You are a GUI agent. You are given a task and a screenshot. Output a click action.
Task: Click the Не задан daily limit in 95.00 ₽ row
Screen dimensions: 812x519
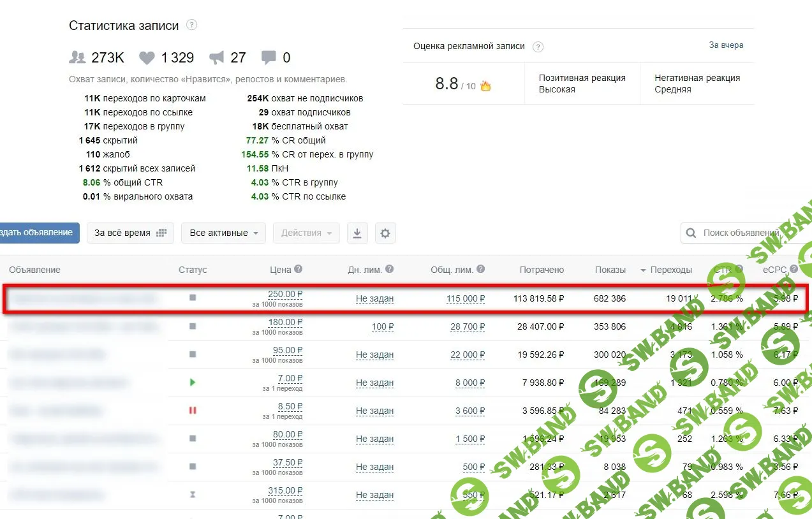click(x=375, y=355)
